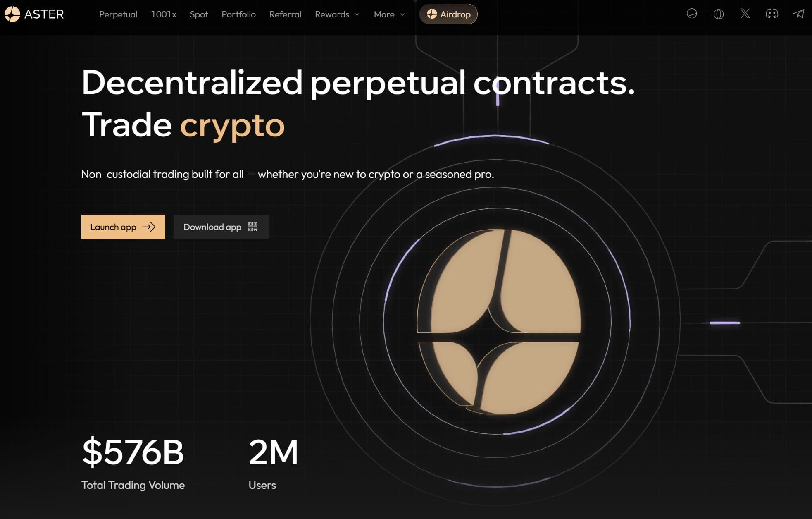Open the Discord community icon

772,14
